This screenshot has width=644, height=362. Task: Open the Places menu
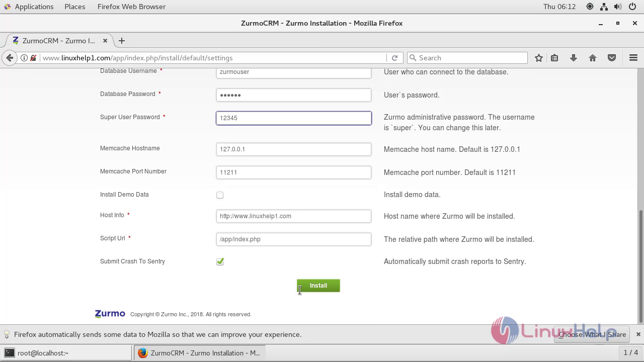(x=74, y=7)
